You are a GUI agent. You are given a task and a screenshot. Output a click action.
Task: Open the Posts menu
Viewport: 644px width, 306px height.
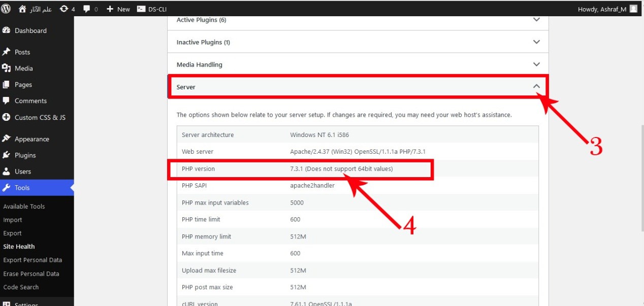pos(22,52)
